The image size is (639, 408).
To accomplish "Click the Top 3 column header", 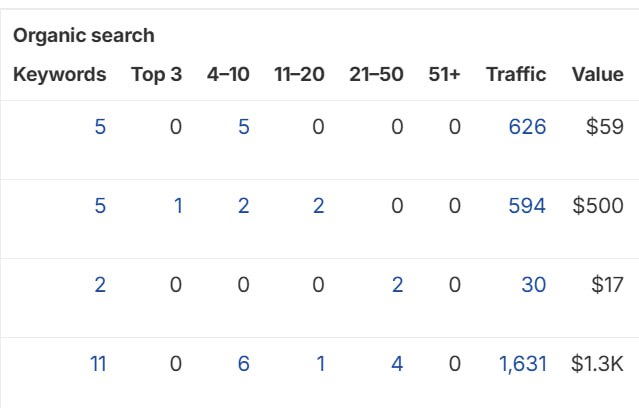I will [x=156, y=74].
